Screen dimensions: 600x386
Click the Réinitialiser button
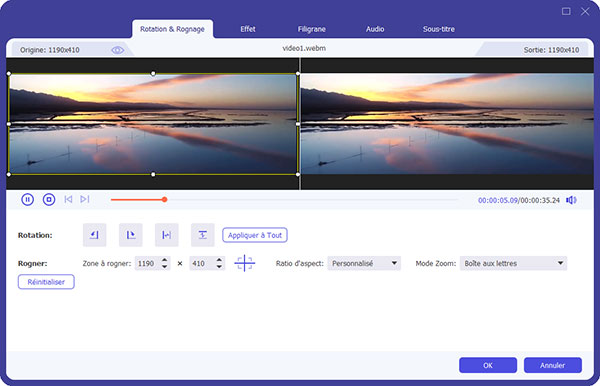click(x=46, y=282)
